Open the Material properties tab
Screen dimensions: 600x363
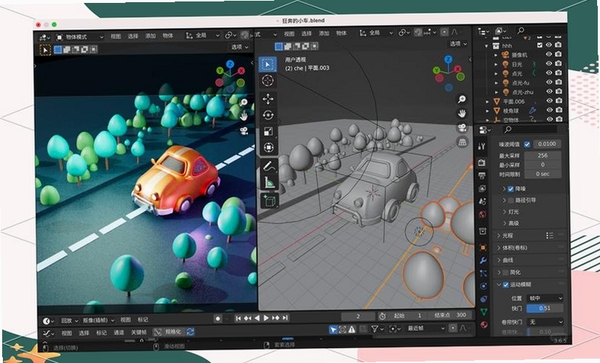[x=484, y=325]
